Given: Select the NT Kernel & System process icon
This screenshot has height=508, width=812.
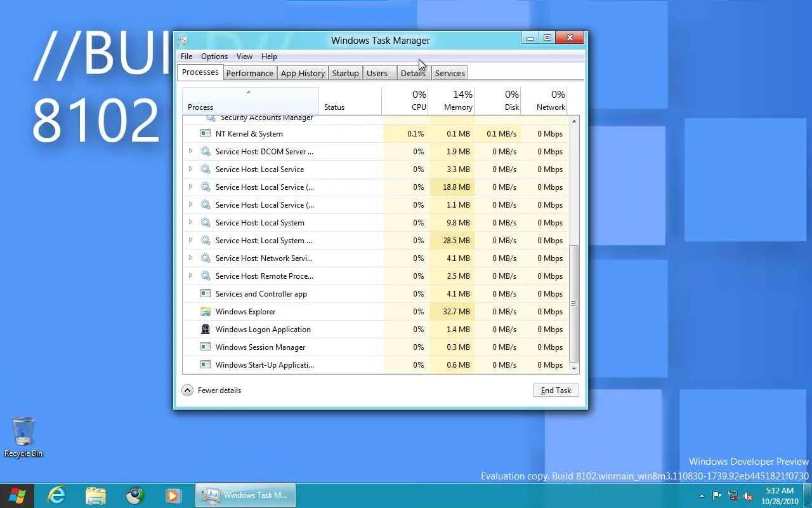Looking at the screenshot, I should point(205,133).
